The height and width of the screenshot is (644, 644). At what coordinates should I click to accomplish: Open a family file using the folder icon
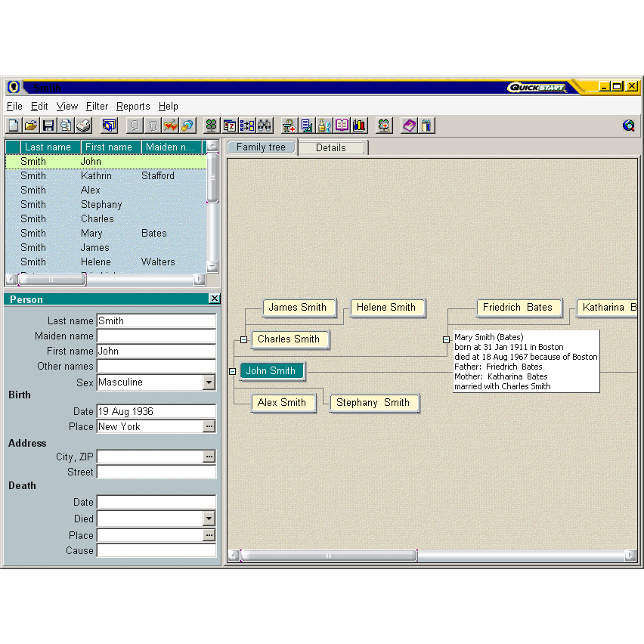pos(30,125)
